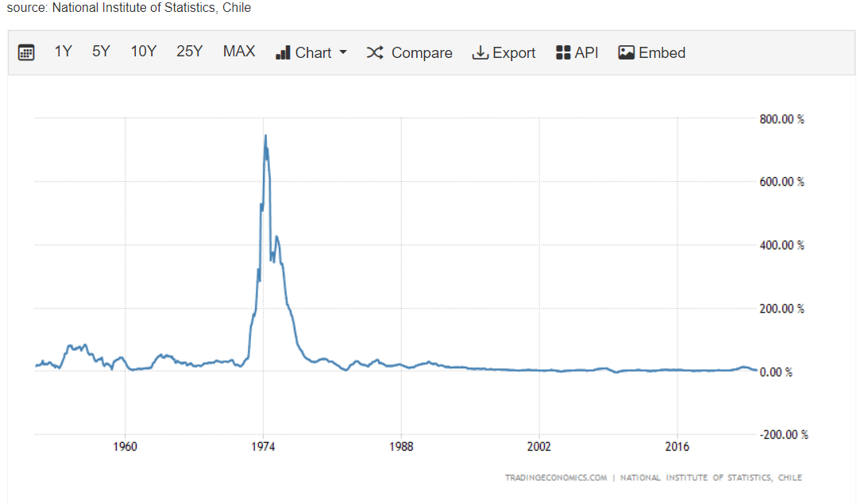
Task: Click the API grid icon
Action: [563, 52]
